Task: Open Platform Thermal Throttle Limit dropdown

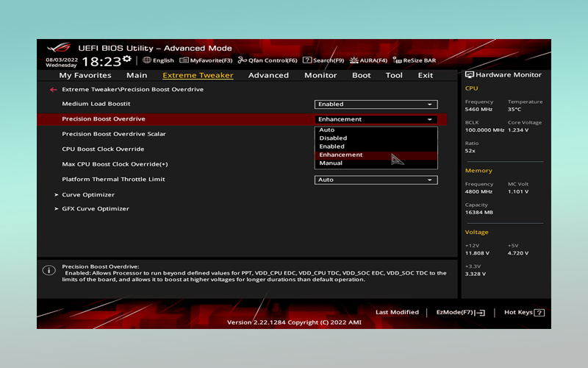Action: tap(376, 180)
